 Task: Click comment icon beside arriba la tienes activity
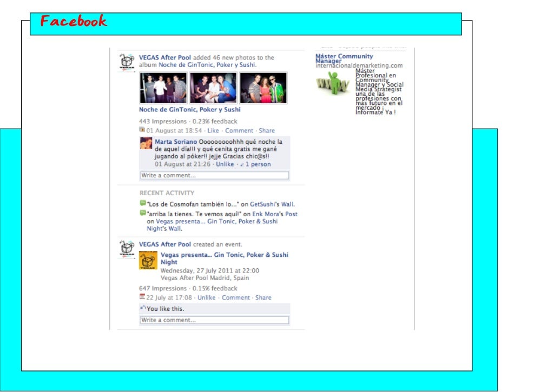tap(143, 213)
